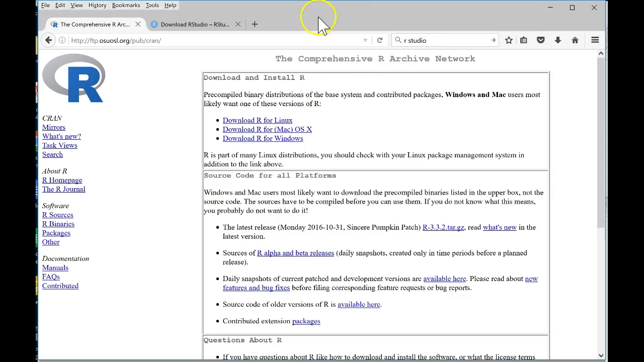The image size is (644, 362).
Task: Open the Manuals documentation link
Action: 55,267
